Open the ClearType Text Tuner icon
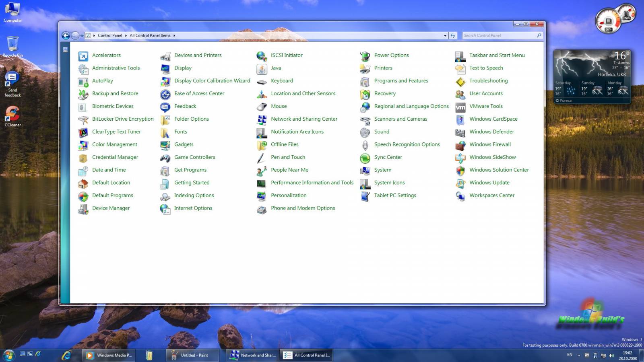The width and height of the screenshot is (644, 362). [83, 132]
